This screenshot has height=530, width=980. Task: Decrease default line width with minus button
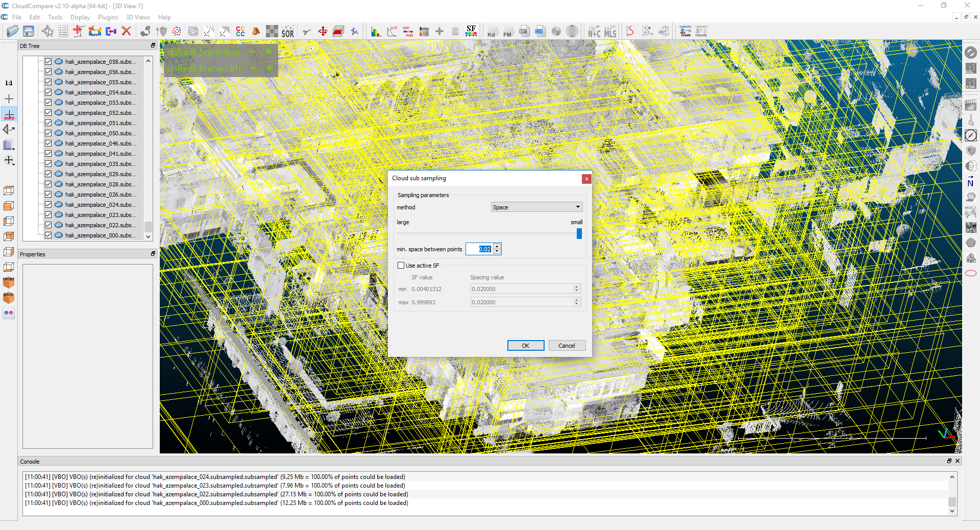254,68
